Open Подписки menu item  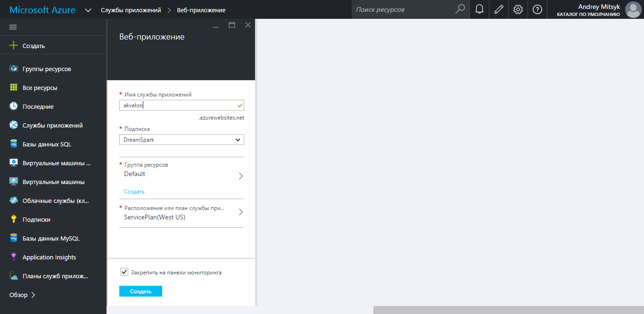point(36,219)
